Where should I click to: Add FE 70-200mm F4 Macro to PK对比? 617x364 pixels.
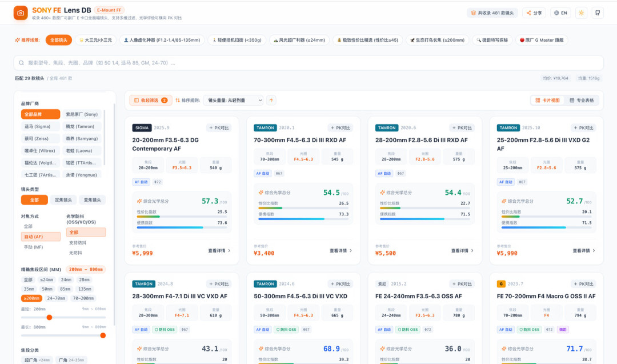(583, 284)
